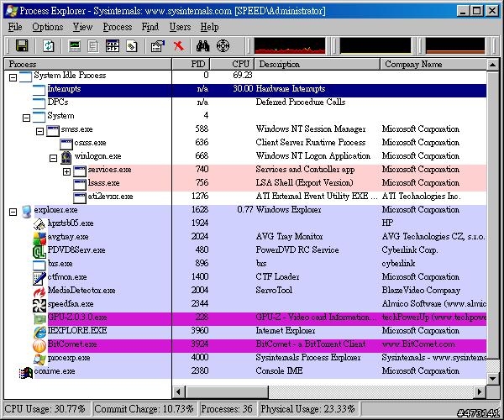
Task: Click the BitComet process icon
Action: tap(39, 344)
